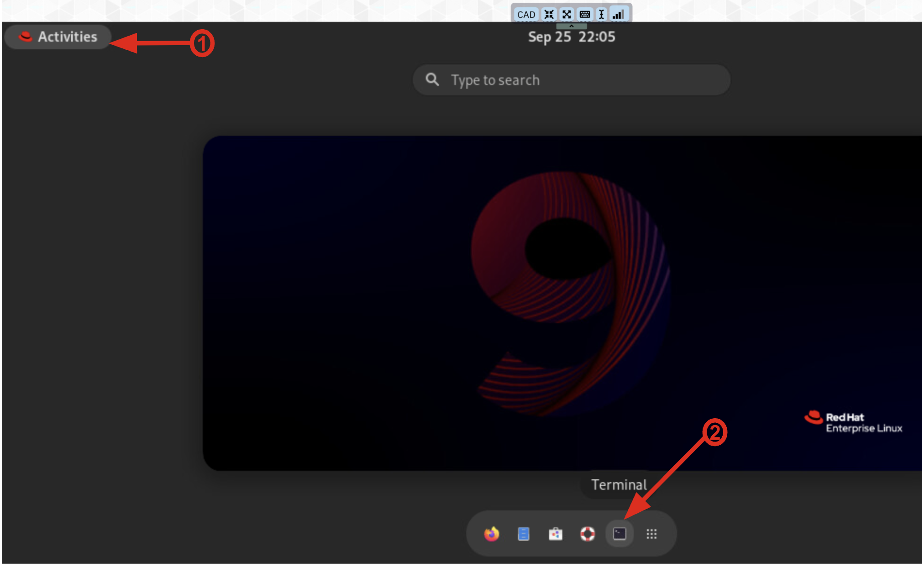Send Ctrl-Alt-Del using the CAD button
The width and height of the screenshot is (924, 568).
(526, 15)
